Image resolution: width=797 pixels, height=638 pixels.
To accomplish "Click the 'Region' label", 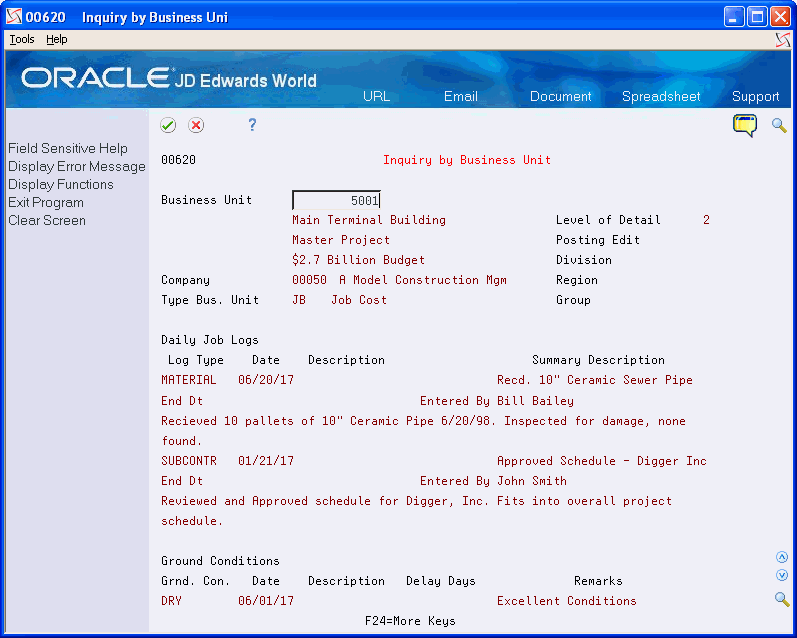I will coord(576,280).
